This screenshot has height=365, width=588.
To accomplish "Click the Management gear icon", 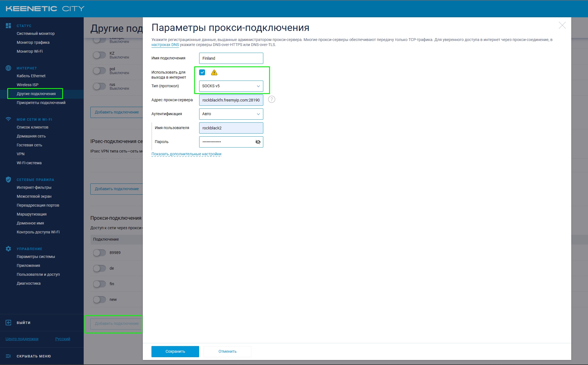I will coord(8,249).
